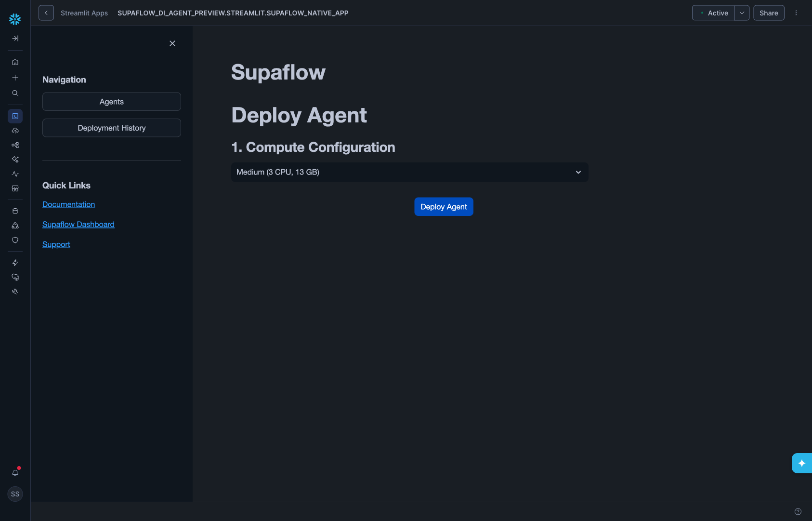Expand the Active status dropdown arrow

click(742, 13)
